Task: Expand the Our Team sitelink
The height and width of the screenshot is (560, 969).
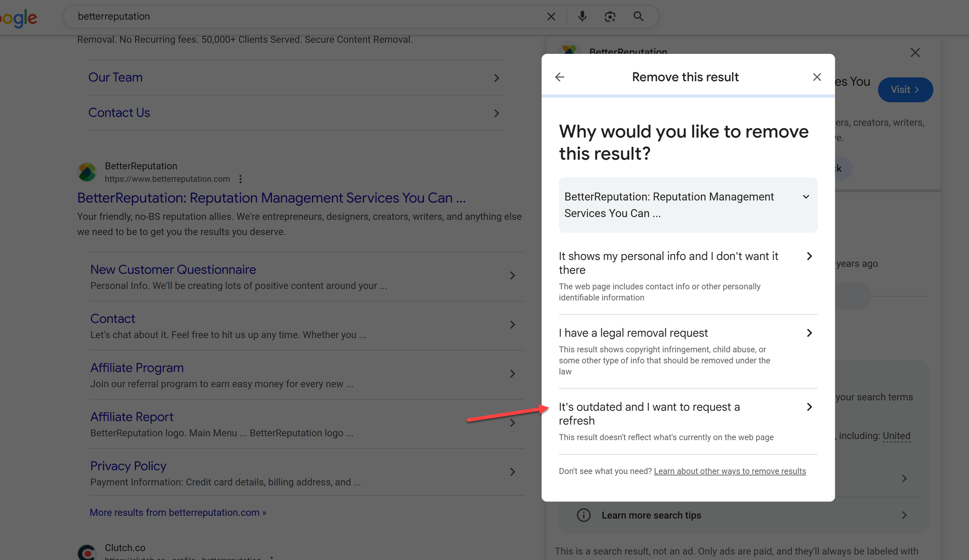Action: point(496,78)
